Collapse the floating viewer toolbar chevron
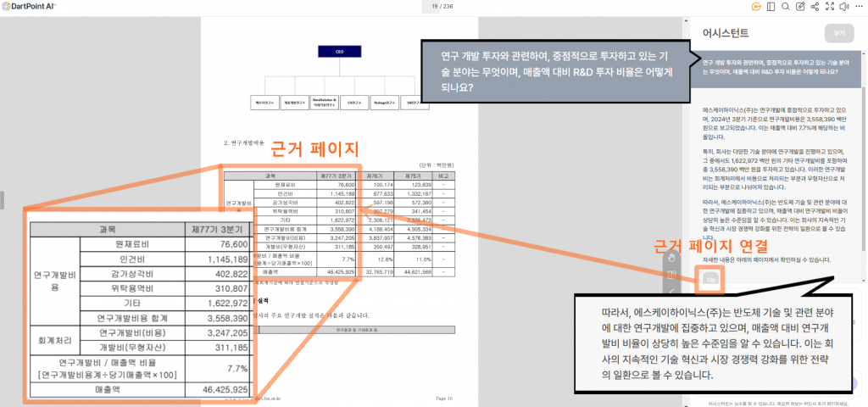 point(671,290)
